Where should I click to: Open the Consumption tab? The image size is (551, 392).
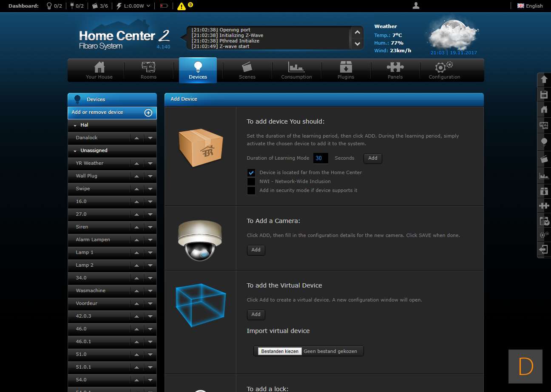(296, 70)
